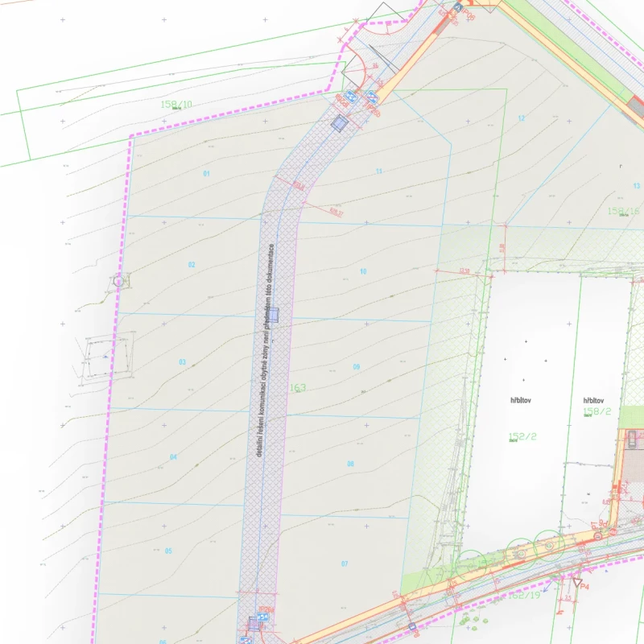Click the middle green tree circle along the south road
Viewport: 644px width, 644px height.
pos(519,555)
